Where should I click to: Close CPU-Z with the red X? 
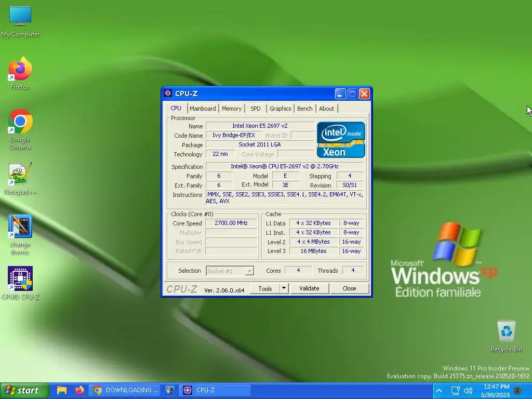pyautogui.click(x=364, y=94)
